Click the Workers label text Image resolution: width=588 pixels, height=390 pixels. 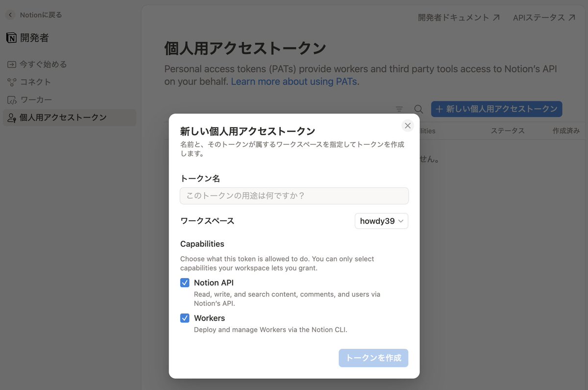pos(209,318)
